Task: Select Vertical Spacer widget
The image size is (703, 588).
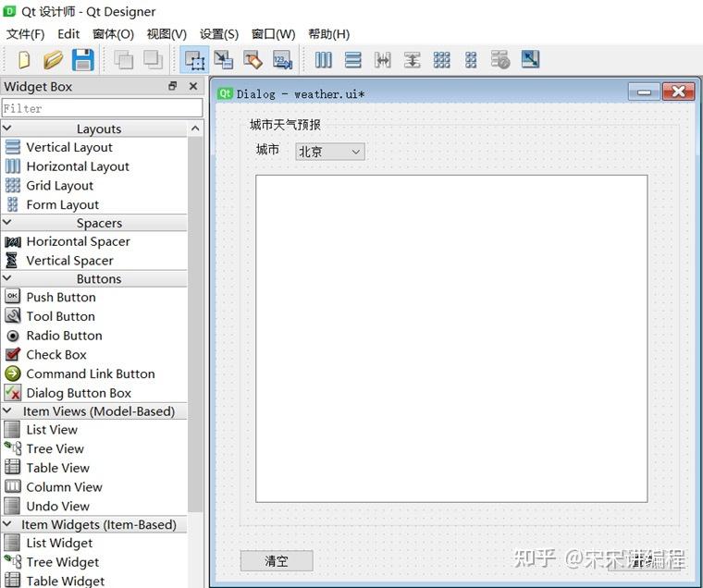Action: [x=94, y=261]
